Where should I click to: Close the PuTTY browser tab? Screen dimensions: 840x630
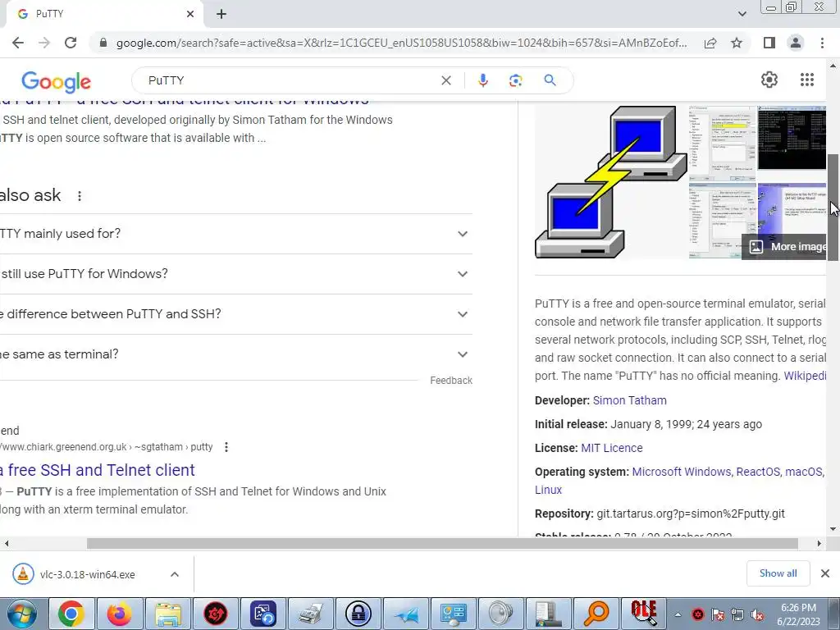pyautogui.click(x=190, y=14)
